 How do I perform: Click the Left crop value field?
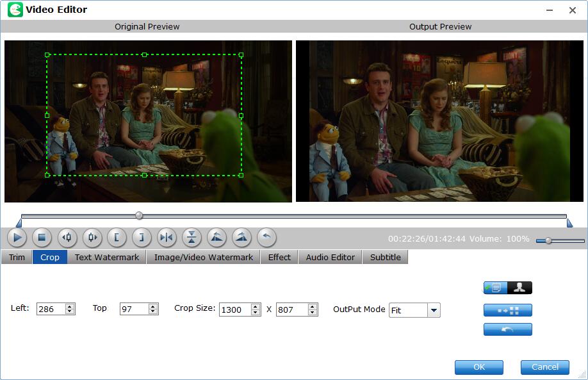pyautogui.click(x=51, y=309)
